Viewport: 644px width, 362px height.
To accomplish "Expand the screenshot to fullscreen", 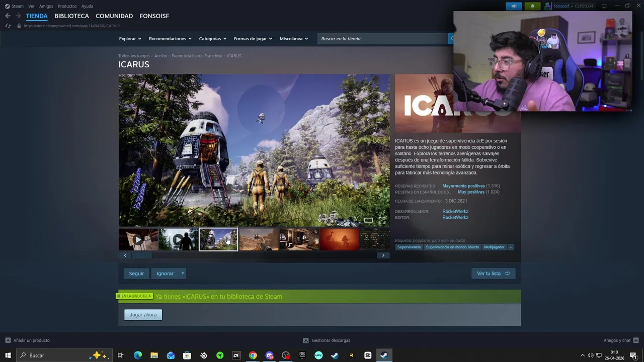I will [x=382, y=220].
